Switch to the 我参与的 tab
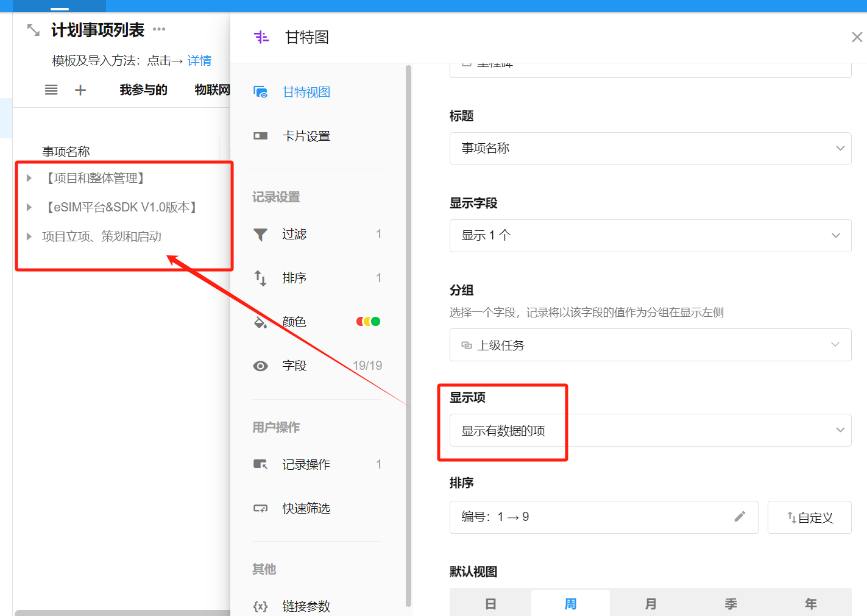The image size is (867, 616). pos(143,90)
